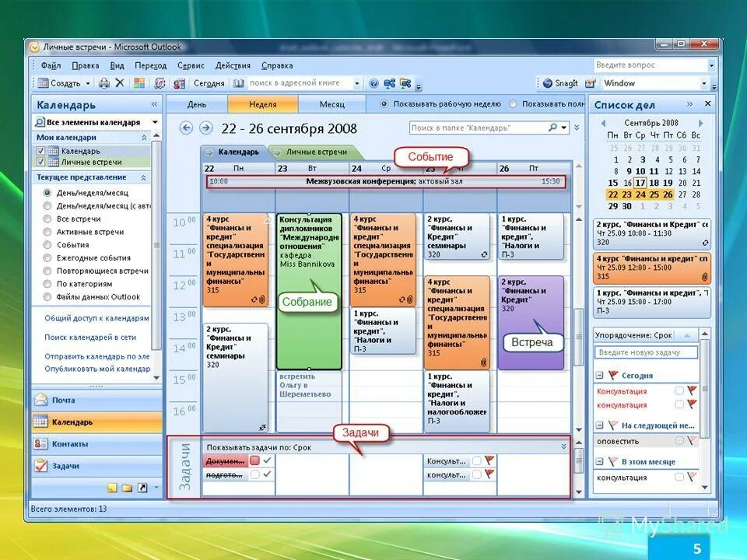Click the search magnifier in calendar search
747x560 pixels.
(x=552, y=128)
